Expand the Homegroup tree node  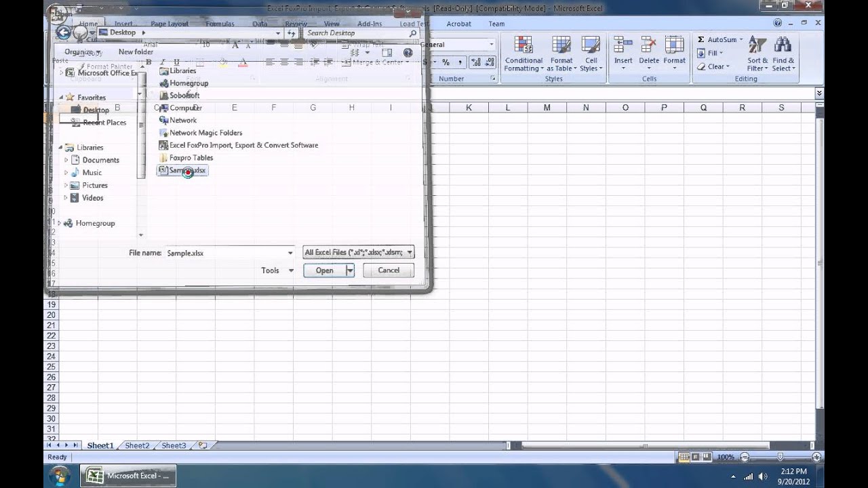pyautogui.click(x=60, y=223)
